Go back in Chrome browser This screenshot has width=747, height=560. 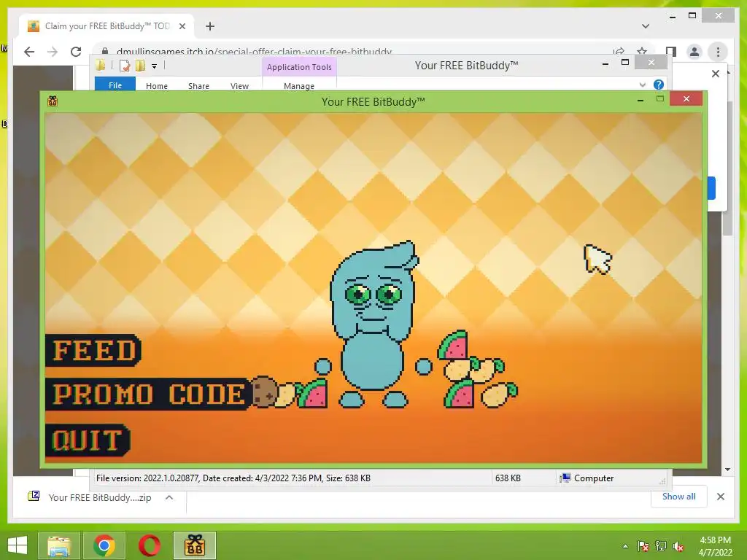(29, 52)
